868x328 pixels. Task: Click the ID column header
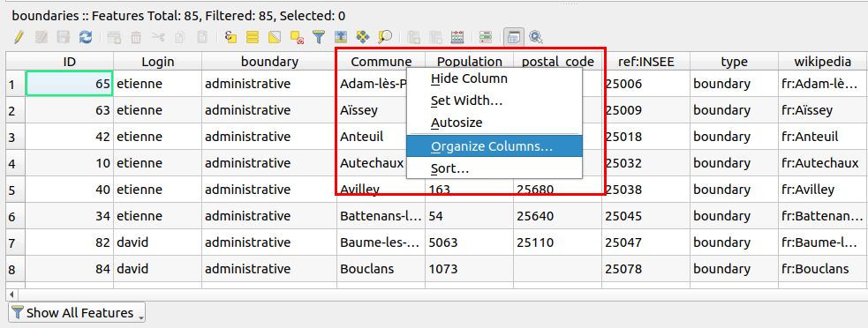(69, 62)
